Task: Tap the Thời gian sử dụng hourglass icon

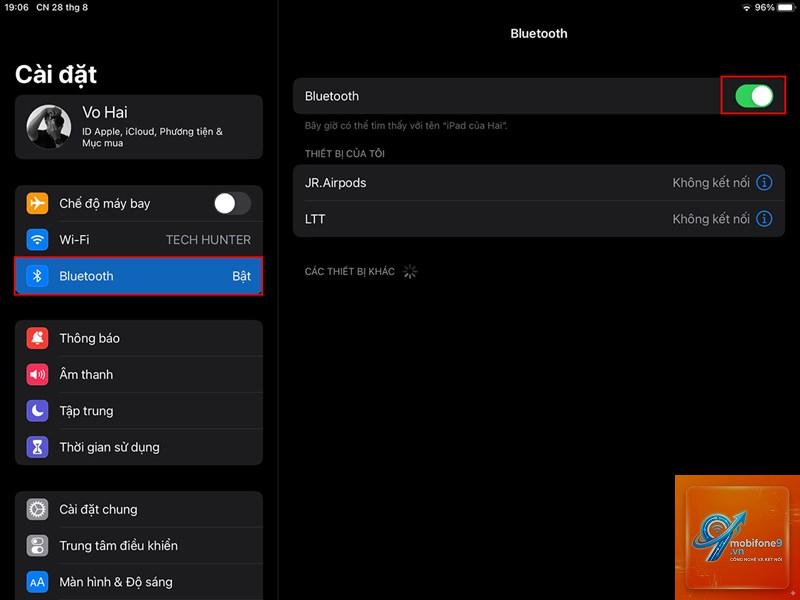Action: pyautogui.click(x=37, y=447)
